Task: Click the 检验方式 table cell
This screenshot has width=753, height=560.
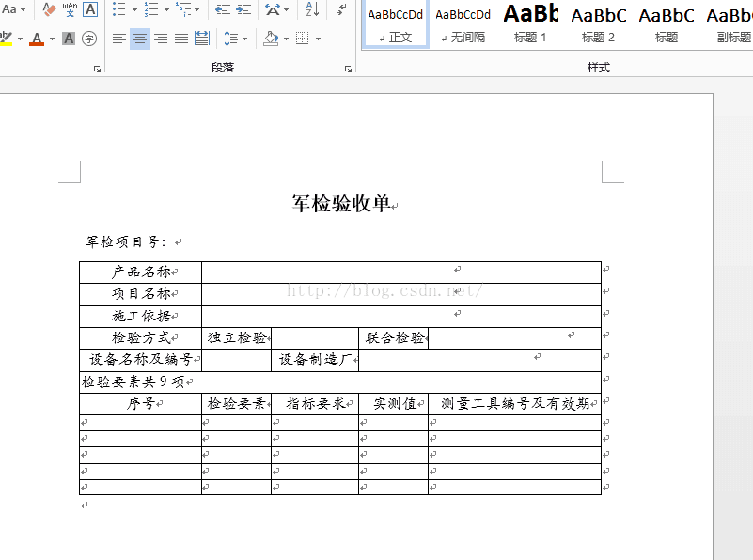Action: [x=140, y=338]
